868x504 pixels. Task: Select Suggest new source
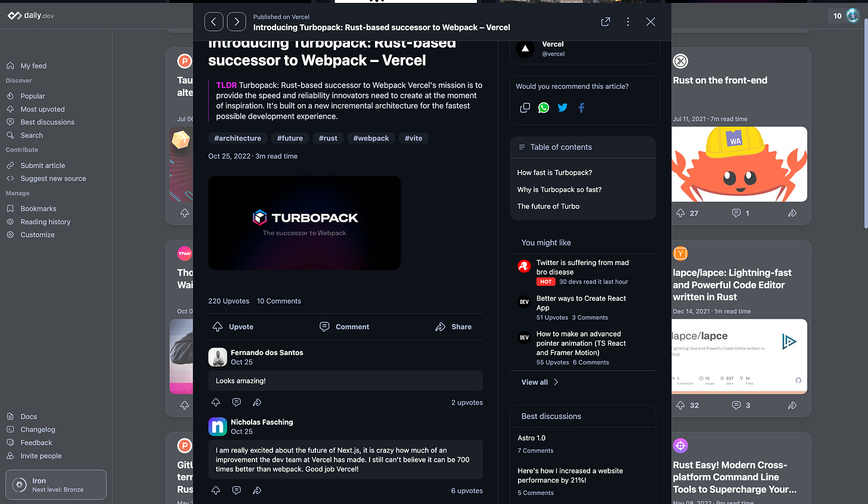[x=53, y=179]
